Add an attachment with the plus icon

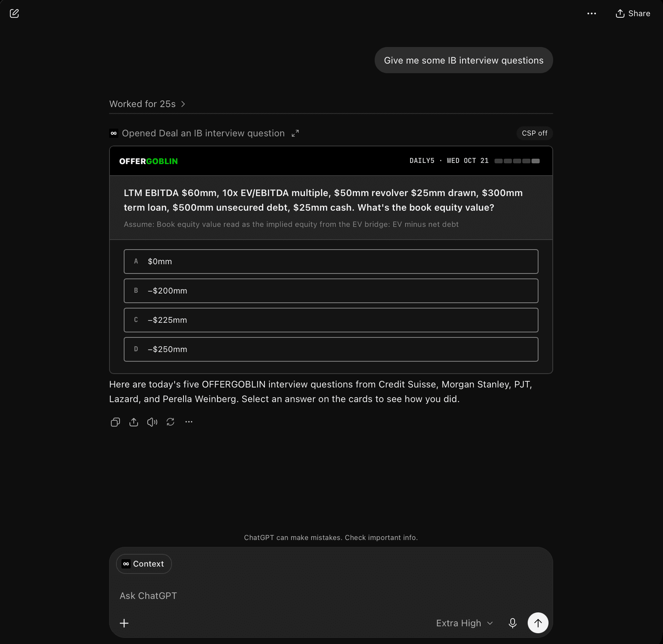tap(124, 623)
